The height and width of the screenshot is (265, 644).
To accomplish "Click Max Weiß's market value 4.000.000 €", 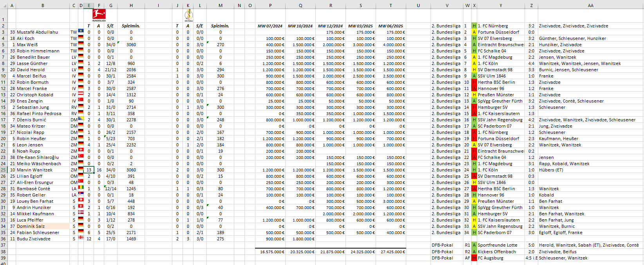I will pos(394,45).
